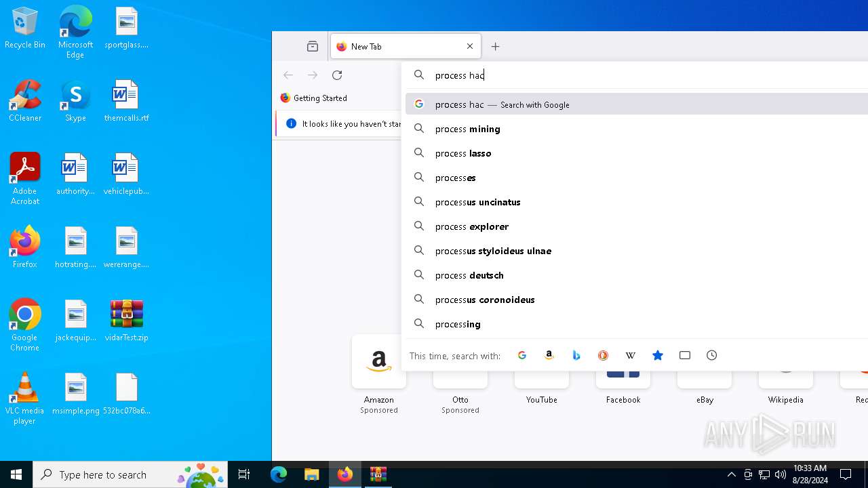Go forward in Firefox
This screenshot has height=488, width=868.
coord(313,75)
